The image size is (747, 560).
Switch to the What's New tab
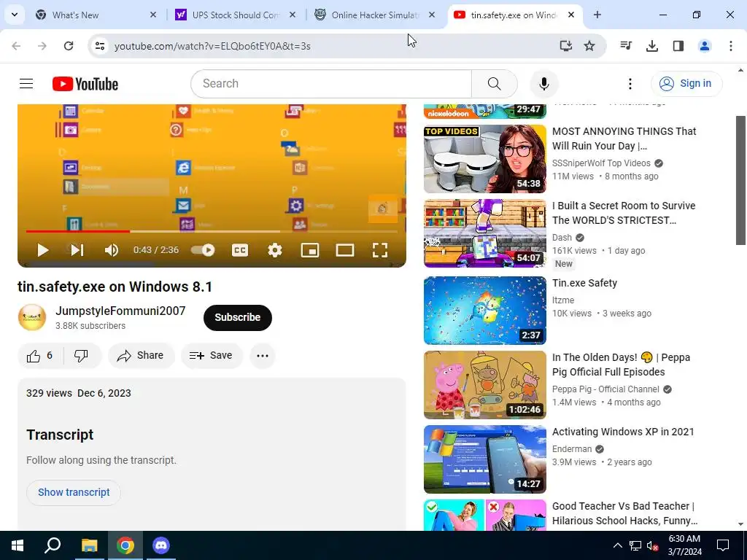tap(96, 15)
